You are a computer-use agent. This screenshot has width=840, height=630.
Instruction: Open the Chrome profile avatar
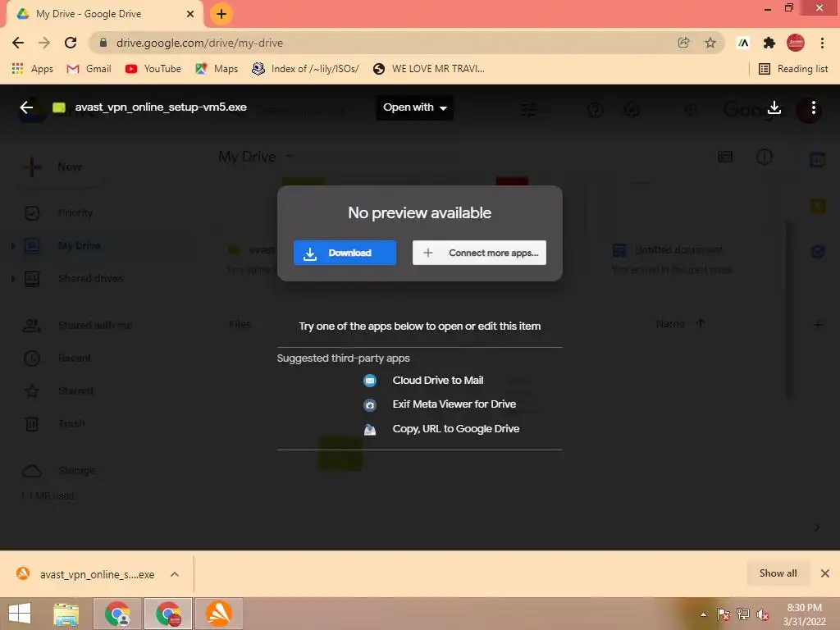[796, 43]
